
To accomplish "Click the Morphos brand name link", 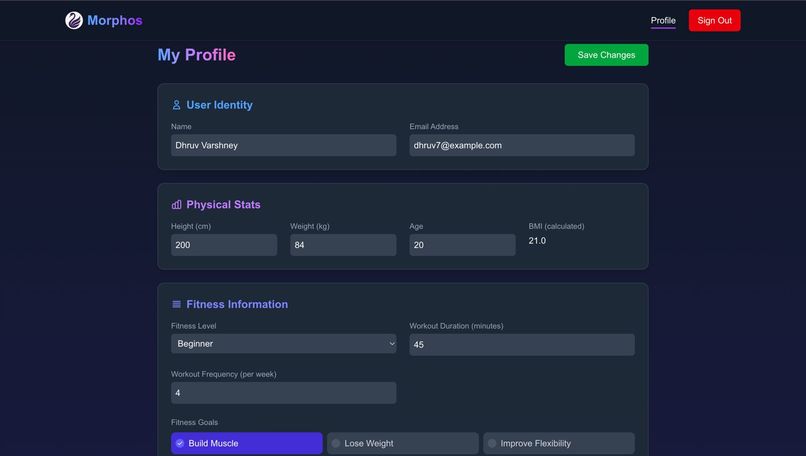I will coord(115,21).
